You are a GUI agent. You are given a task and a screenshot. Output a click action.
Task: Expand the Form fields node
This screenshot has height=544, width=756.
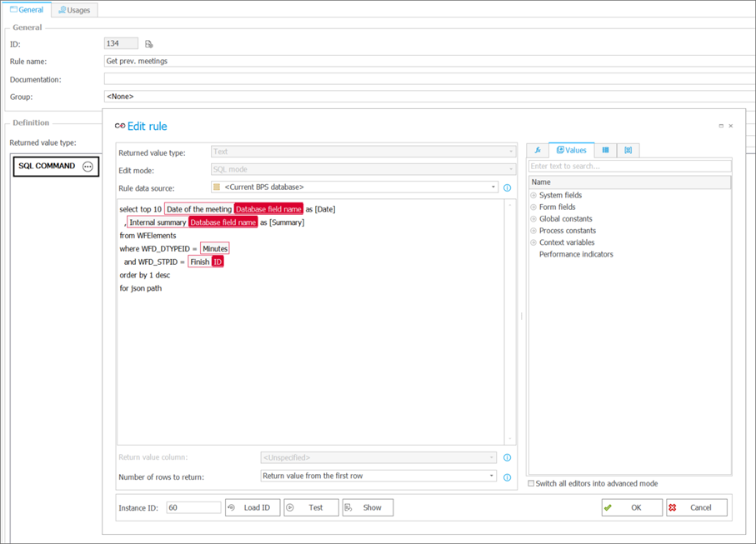coord(533,207)
